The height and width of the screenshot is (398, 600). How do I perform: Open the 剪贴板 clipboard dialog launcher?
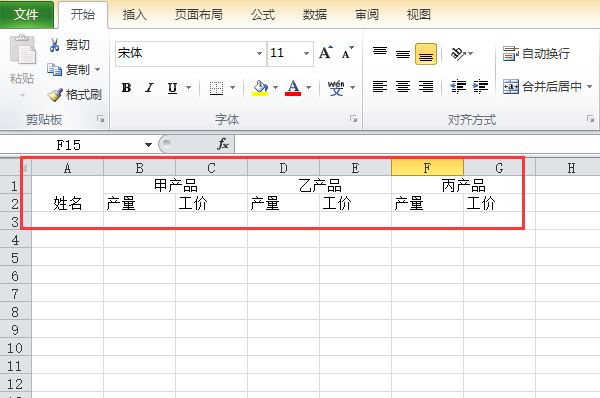click(x=101, y=119)
